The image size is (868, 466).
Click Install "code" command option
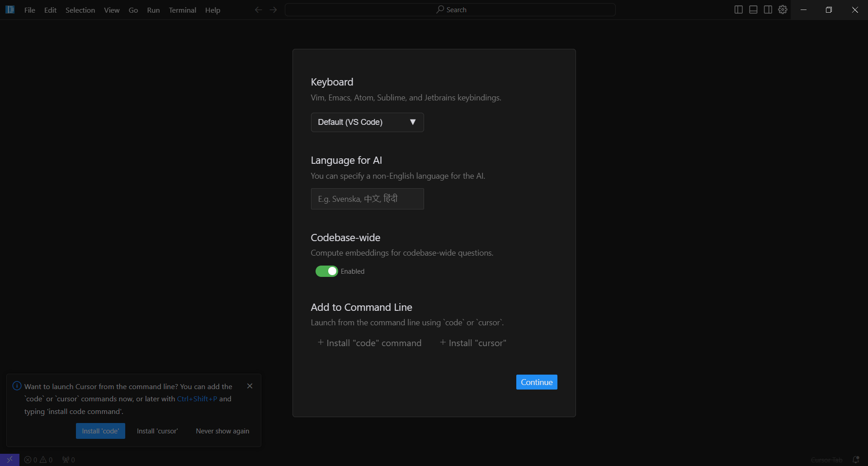(x=369, y=343)
